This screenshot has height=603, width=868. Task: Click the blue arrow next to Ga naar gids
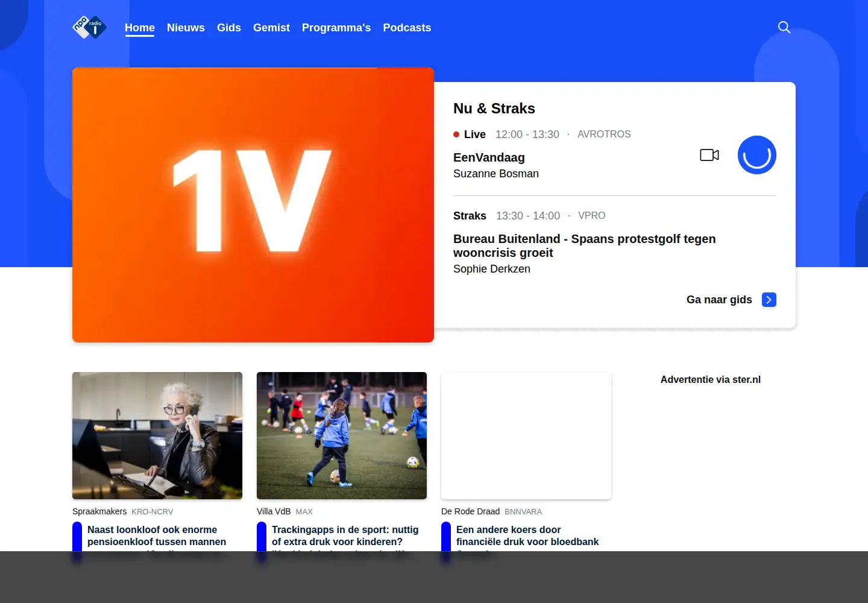(x=769, y=300)
